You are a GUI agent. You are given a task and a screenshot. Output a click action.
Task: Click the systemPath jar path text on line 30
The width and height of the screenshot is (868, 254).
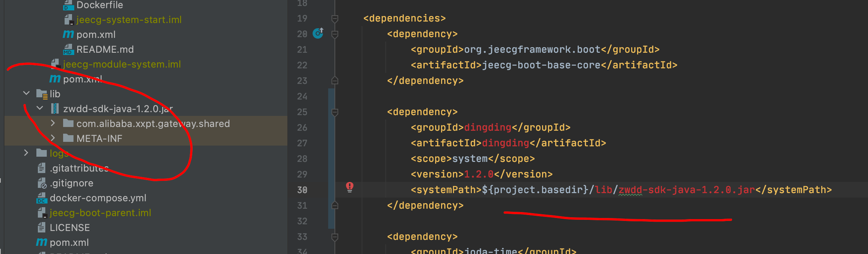coord(674,190)
